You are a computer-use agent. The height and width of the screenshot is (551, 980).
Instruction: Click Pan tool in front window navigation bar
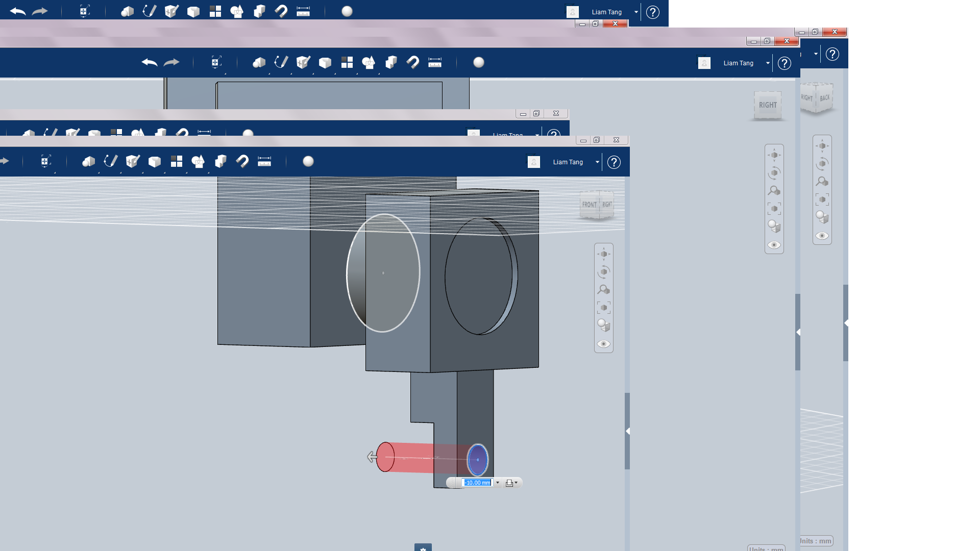pos(604,254)
